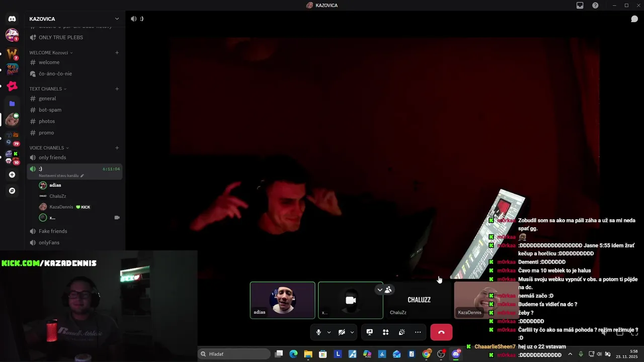644x362 pixels.
Task: Open microphone options dropdown arrow
Action: tap(329, 332)
